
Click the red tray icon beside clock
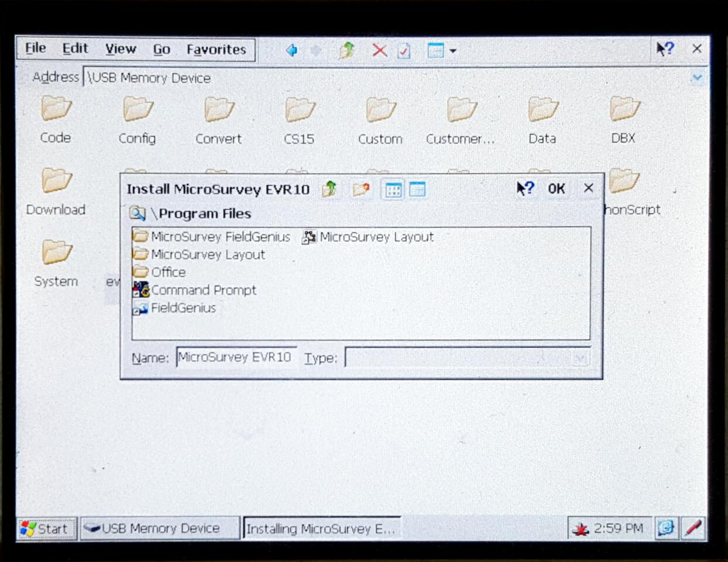coord(580,530)
